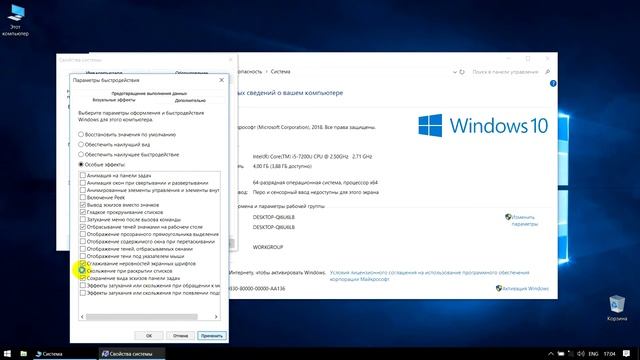Open File Explorer from the taskbar
Screen dimensions: 640x360
coord(24,353)
